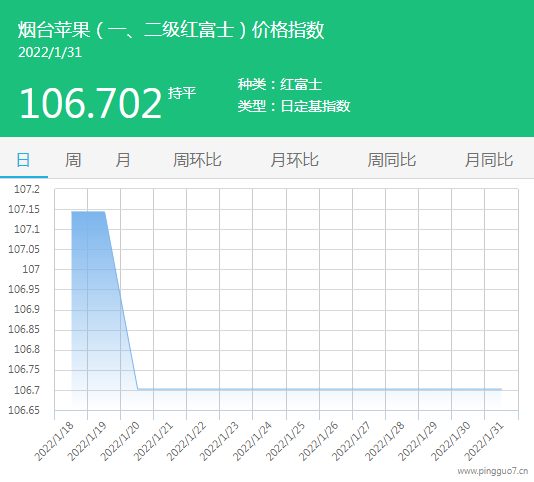This screenshot has width=534, height=482.
Task: Click the 2022/1/31 date under the title
Action: click(50, 52)
